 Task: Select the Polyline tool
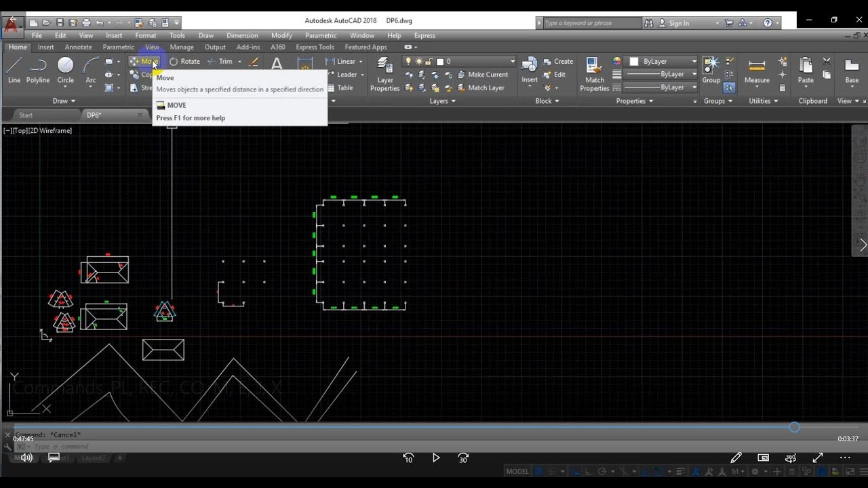pyautogui.click(x=38, y=70)
